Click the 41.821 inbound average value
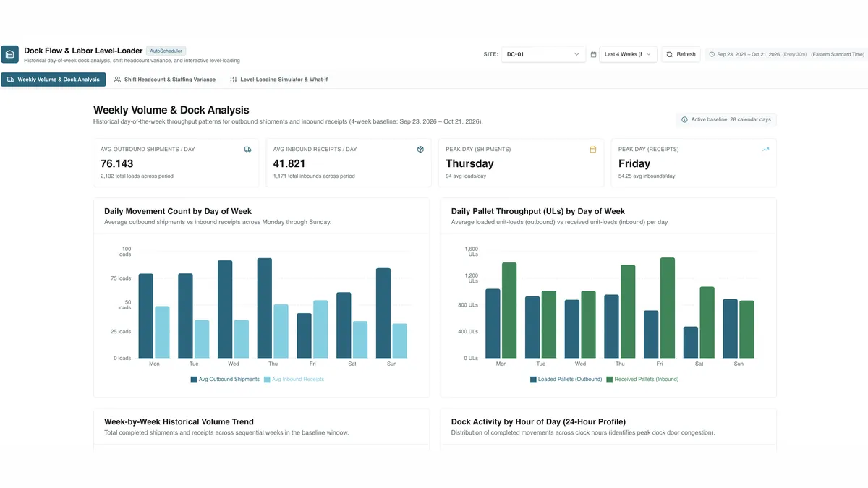The image size is (868, 488). [x=289, y=163]
